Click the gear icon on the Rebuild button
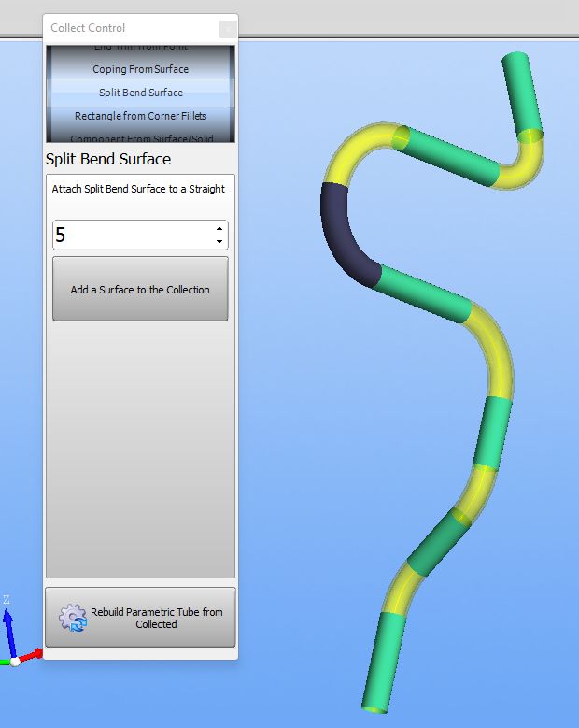Viewport: 579px width, 728px height. tap(72, 618)
